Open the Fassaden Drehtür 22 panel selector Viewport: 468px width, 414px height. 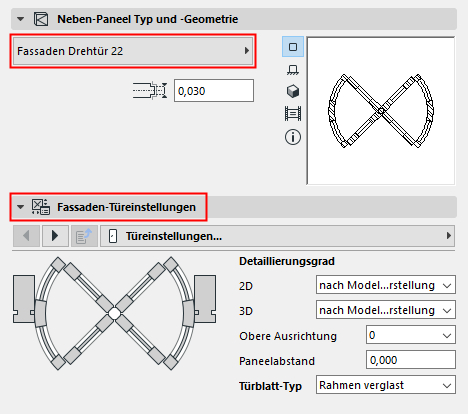(133, 51)
